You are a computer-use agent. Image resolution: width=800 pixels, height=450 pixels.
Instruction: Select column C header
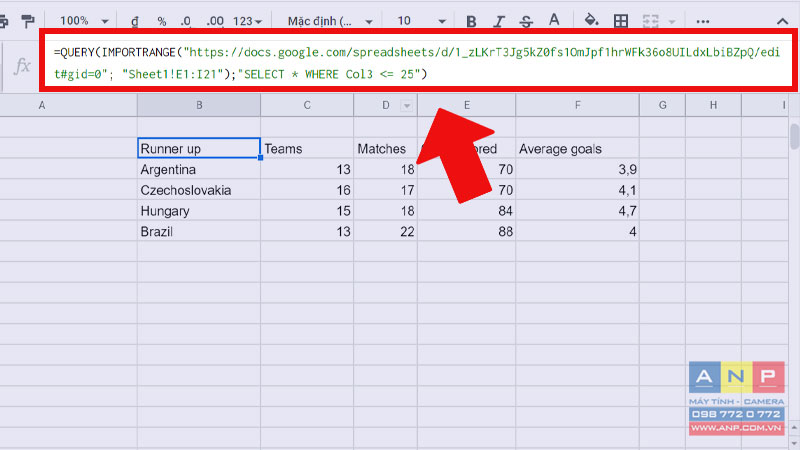307,105
